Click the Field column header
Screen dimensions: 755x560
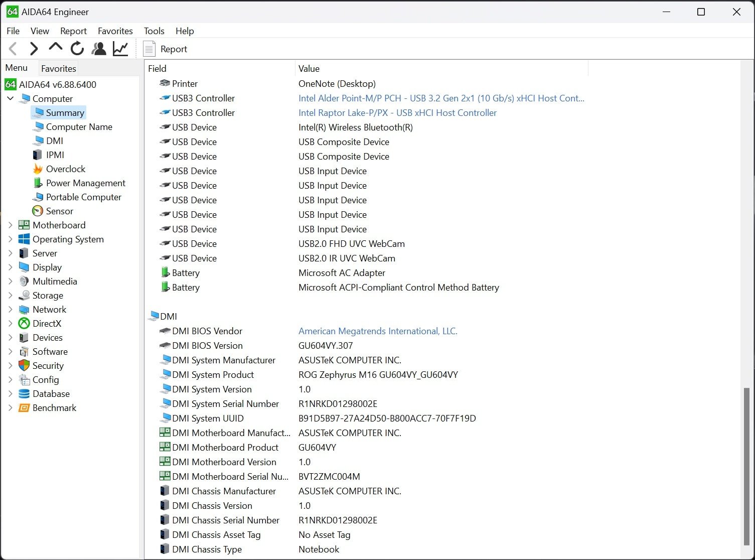tap(220, 68)
